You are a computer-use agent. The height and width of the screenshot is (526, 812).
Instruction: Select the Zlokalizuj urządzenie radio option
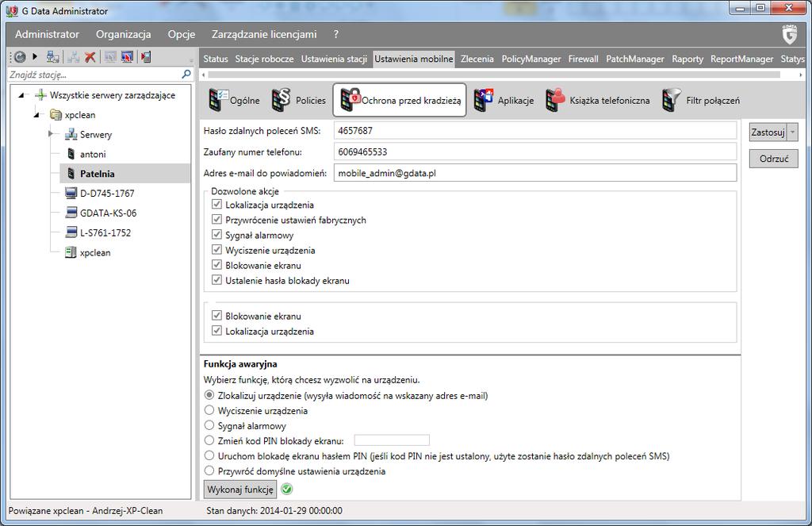click(209, 395)
